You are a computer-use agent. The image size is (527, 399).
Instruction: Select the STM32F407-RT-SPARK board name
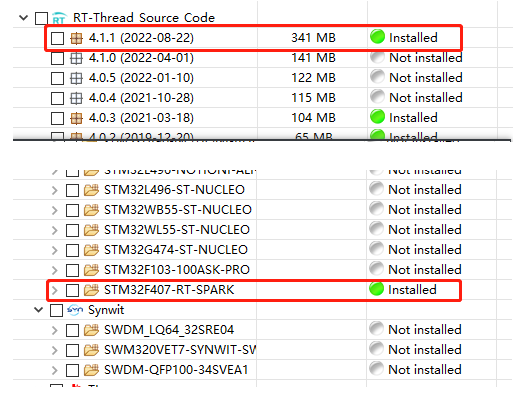(169, 290)
